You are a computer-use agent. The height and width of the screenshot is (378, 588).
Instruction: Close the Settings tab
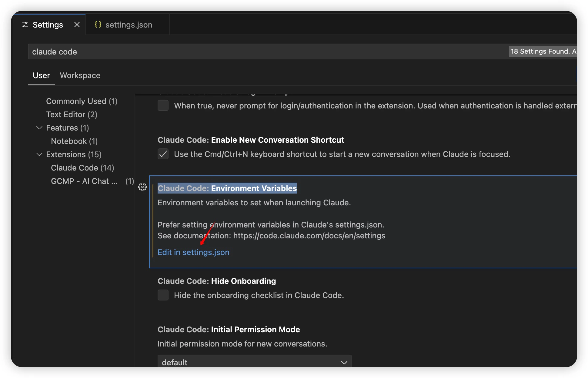(77, 25)
